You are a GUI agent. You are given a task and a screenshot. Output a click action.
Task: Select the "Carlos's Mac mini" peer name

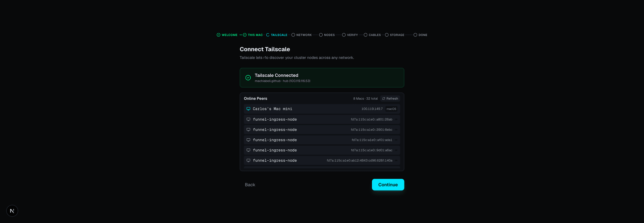point(272,109)
